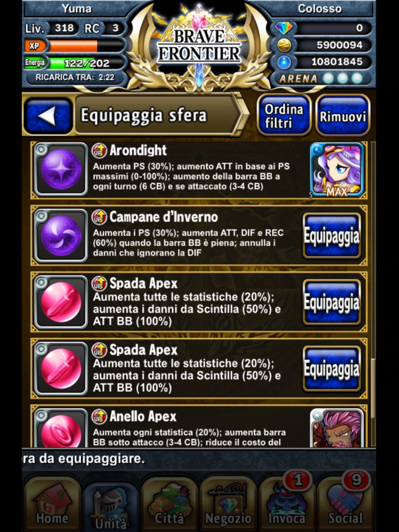Click the sphere list scrollbar

coord(373,294)
